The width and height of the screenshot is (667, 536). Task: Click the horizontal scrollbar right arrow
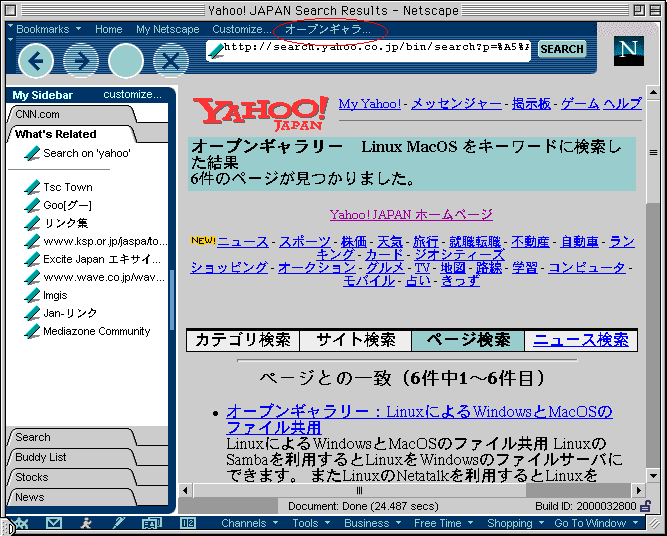coord(638,490)
